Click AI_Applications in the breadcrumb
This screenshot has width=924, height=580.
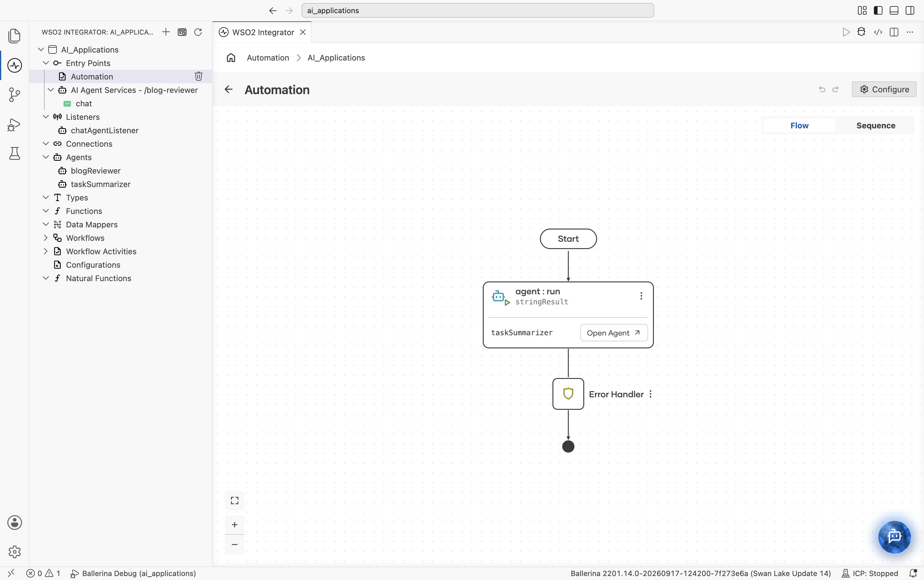click(336, 57)
